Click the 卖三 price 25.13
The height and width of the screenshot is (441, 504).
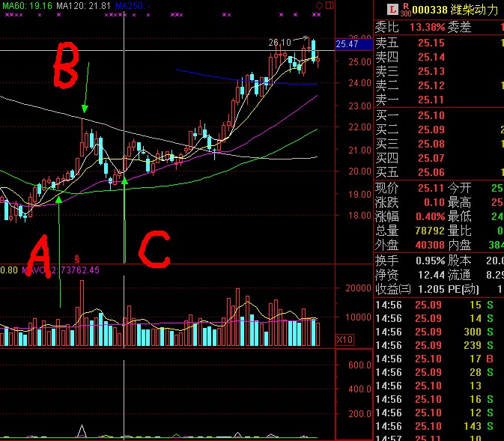click(x=431, y=71)
